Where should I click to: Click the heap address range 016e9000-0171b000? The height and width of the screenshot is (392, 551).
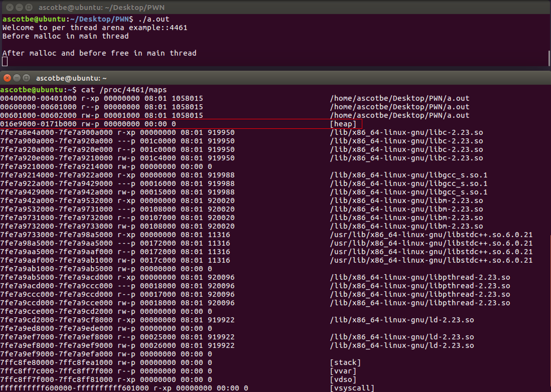tap(38, 124)
